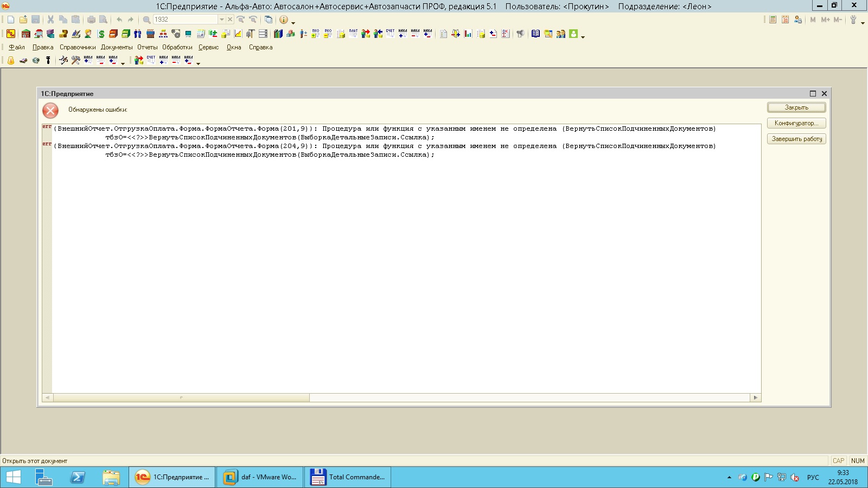Expand second bottom toolbar overflow arrow
868x488 pixels.
tap(198, 63)
